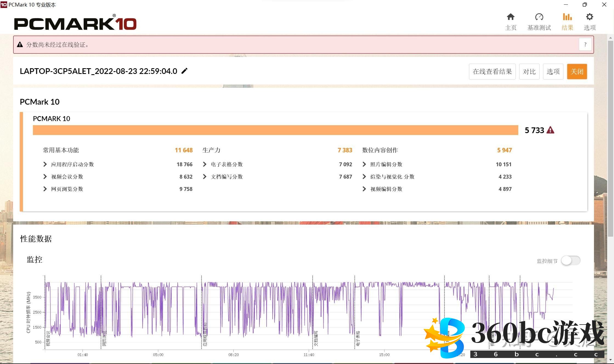This screenshot has width=614, height=364.
Task: Click the view results online (在线查看结果) button
Action: [492, 71]
